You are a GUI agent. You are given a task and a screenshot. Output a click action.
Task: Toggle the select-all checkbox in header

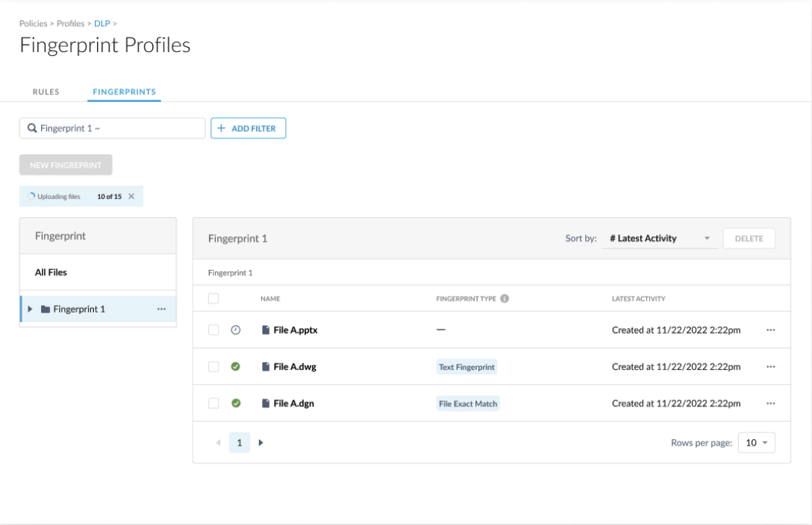213,299
